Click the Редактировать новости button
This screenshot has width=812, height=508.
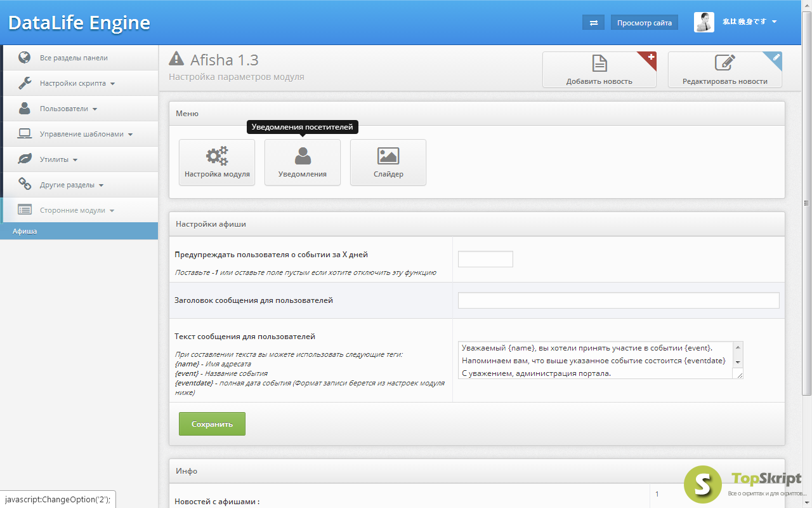click(725, 69)
